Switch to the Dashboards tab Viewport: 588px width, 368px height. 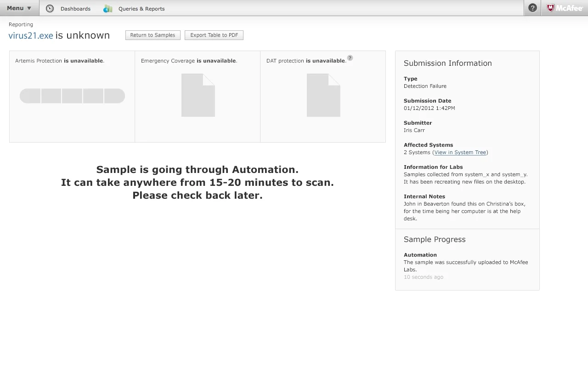click(x=75, y=8)
